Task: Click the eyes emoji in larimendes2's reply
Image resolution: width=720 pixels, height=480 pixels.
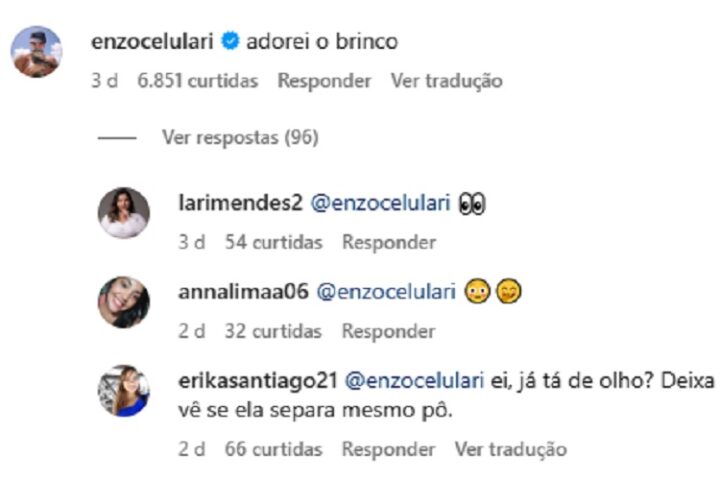Action: coord(471,203)
